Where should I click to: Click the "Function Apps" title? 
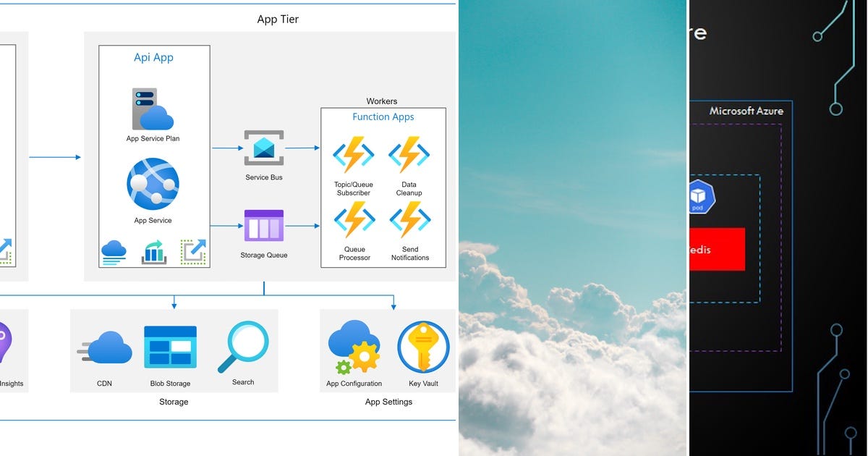coord(383,117)
